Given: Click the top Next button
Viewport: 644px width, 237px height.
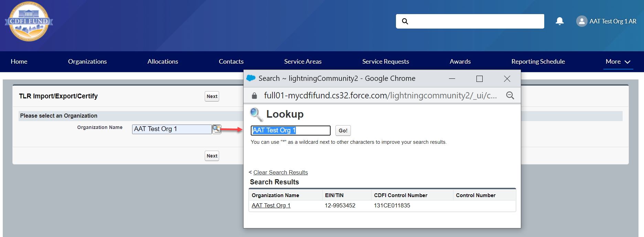Looking at the screenshot, I should click(212, 96).
